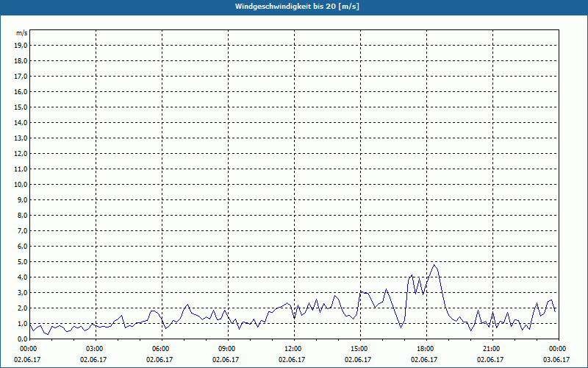Click the highest wind speed peak on the blue line
The image size is (588, 368).
tap(434, 265)
